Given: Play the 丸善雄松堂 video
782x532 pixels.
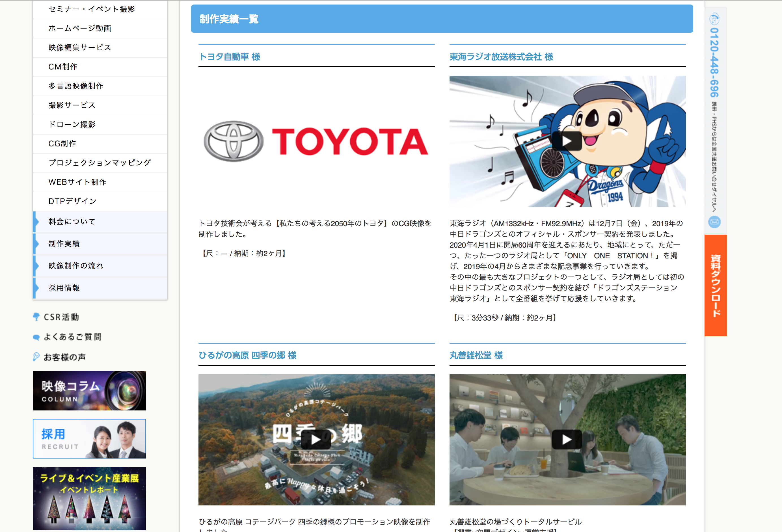Looking at the screenshot, I should tap(567, 440).
